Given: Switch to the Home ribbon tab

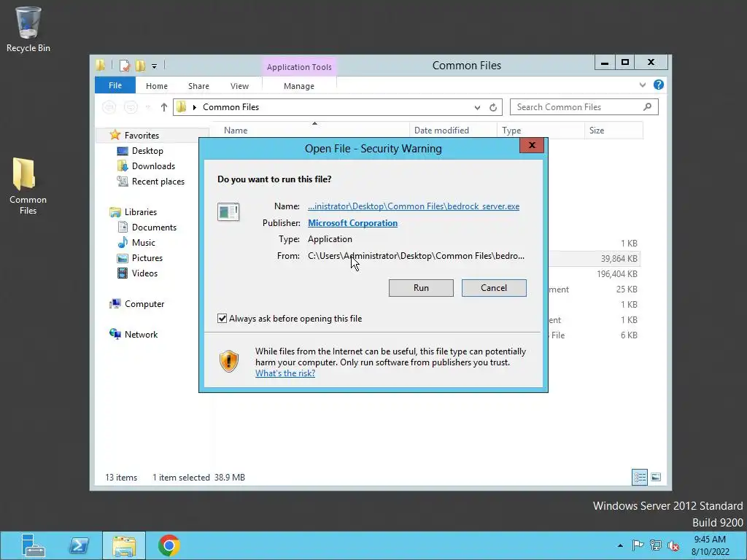Looking at the screenshot, I should click(x=157, y=86).
